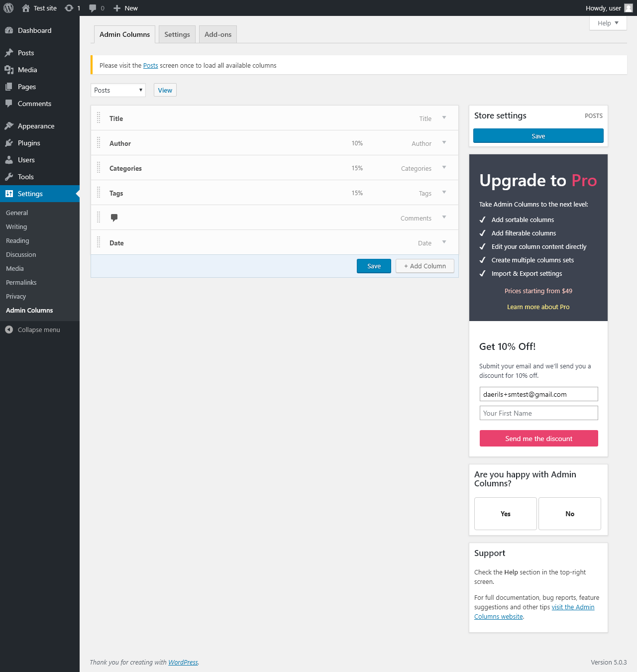Click the Plugins plug icon
Viewport: 637px width, 672px height.
[x=9, y=143]
